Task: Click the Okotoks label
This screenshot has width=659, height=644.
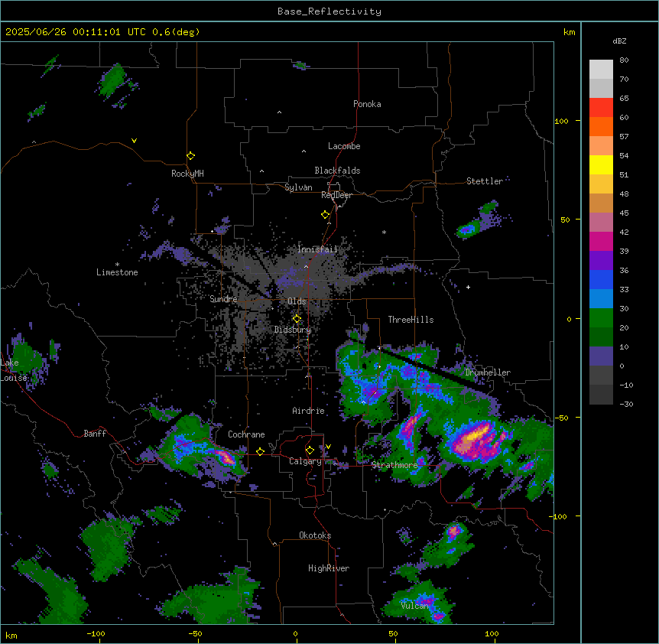Action: coord(315,535)
